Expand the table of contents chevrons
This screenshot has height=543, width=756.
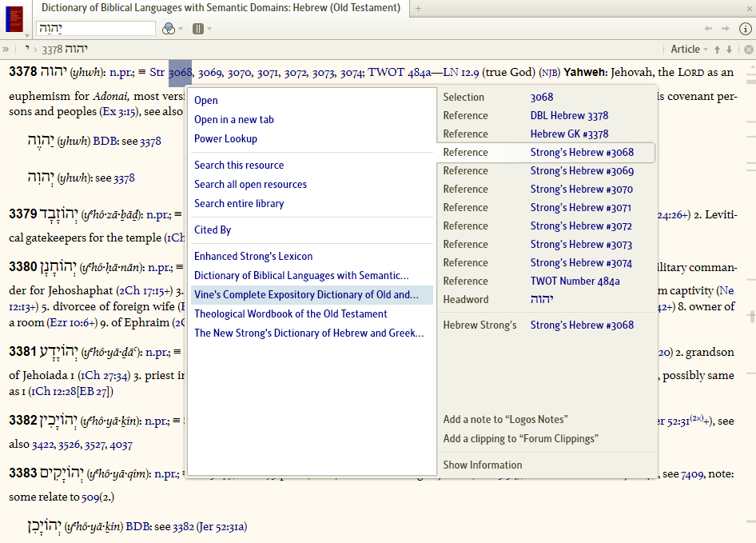(6, 50)
